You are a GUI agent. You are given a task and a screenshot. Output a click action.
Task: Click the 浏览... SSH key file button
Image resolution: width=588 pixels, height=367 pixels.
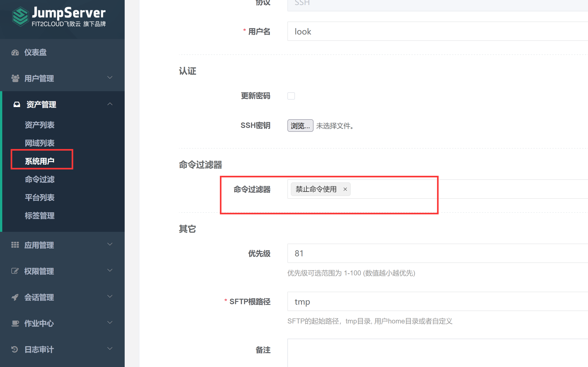click(x=300, y=126)
